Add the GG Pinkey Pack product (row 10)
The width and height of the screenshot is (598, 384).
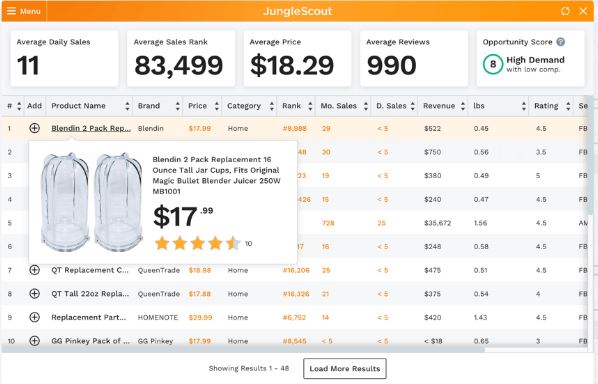[x=34, y=341]
